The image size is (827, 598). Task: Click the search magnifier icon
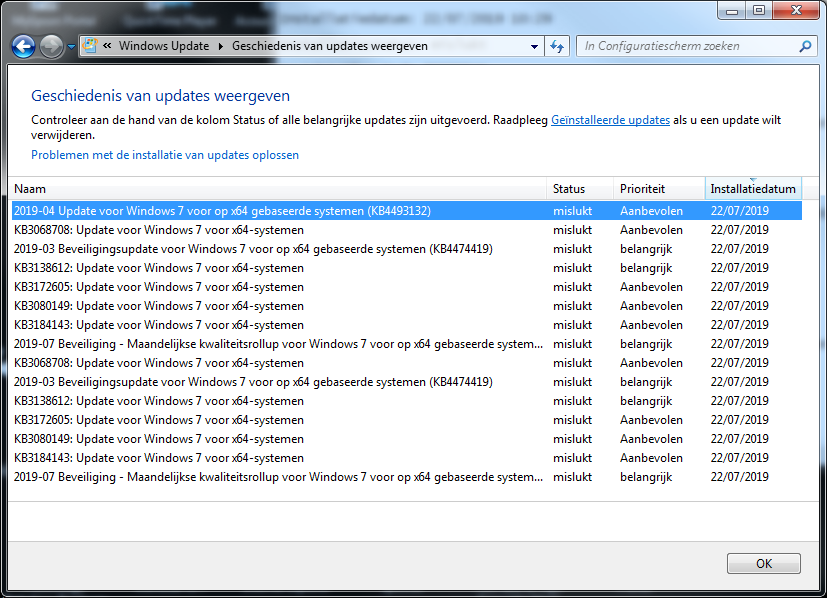(805, 46)
